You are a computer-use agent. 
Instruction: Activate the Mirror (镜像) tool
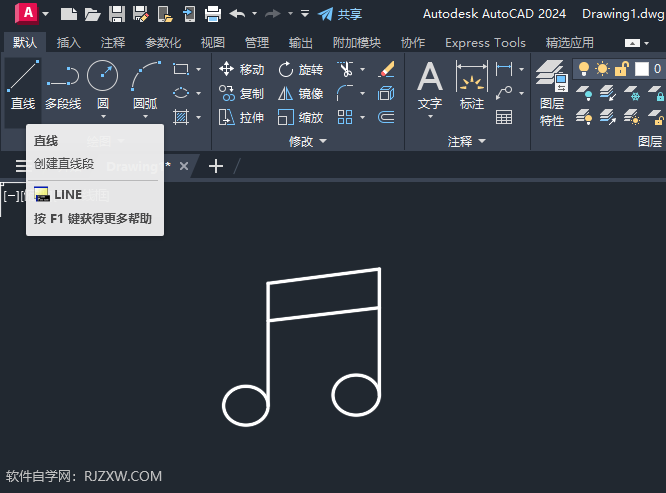click(301, 93)
